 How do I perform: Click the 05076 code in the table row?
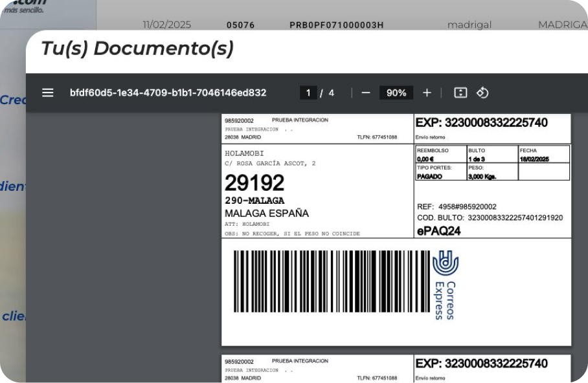pyautogui.click(x=240, y=25)
